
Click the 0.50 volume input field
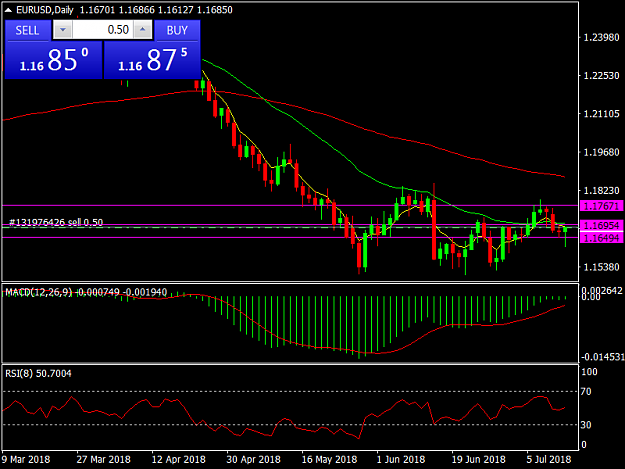102,30
